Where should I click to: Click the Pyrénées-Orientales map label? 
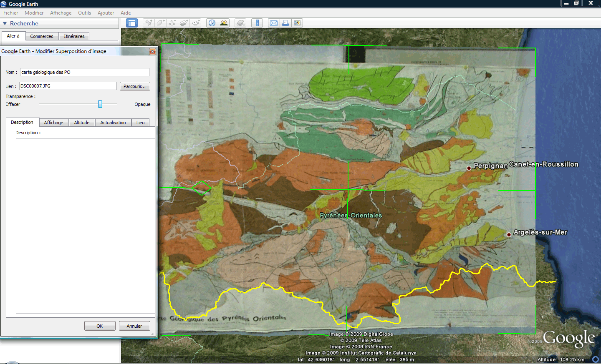[x=351, y=215]
